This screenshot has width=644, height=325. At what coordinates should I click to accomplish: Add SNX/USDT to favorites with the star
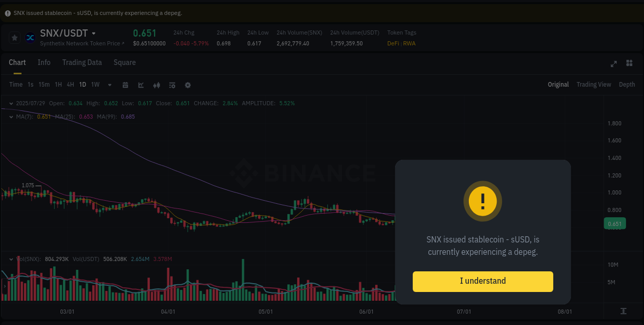click(x=13, y=37)
